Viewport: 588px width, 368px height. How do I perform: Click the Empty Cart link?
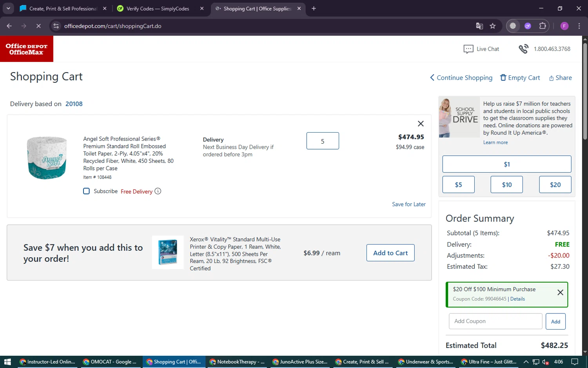coord(524,78)
